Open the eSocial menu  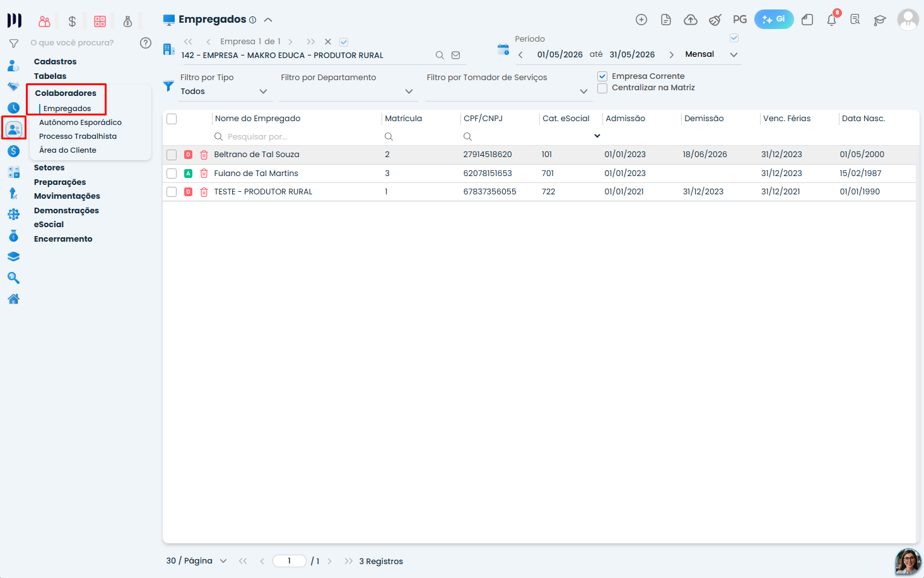click(49, 225)
